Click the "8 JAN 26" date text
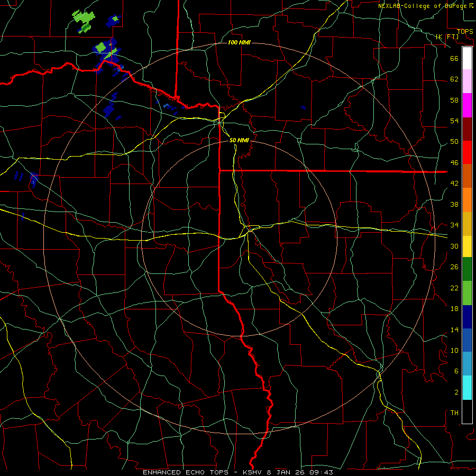The width and height of the screenshot is (476, 476). pyautogui.click(x=286, y=472)
